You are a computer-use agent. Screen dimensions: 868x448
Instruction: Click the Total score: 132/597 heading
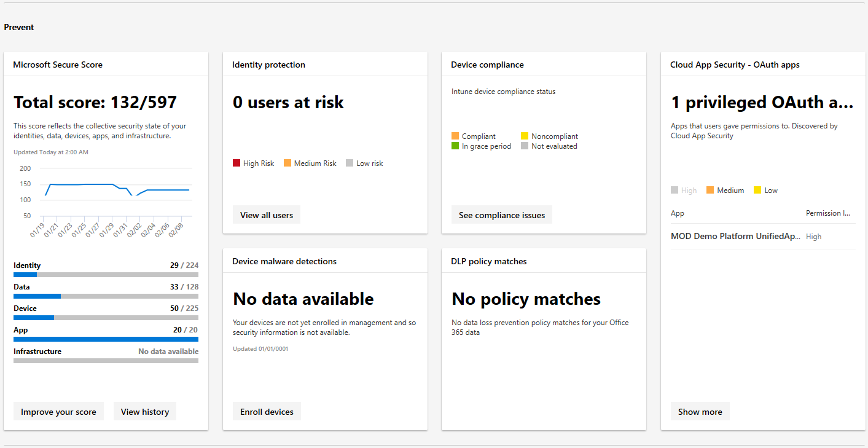pos(95,102)
